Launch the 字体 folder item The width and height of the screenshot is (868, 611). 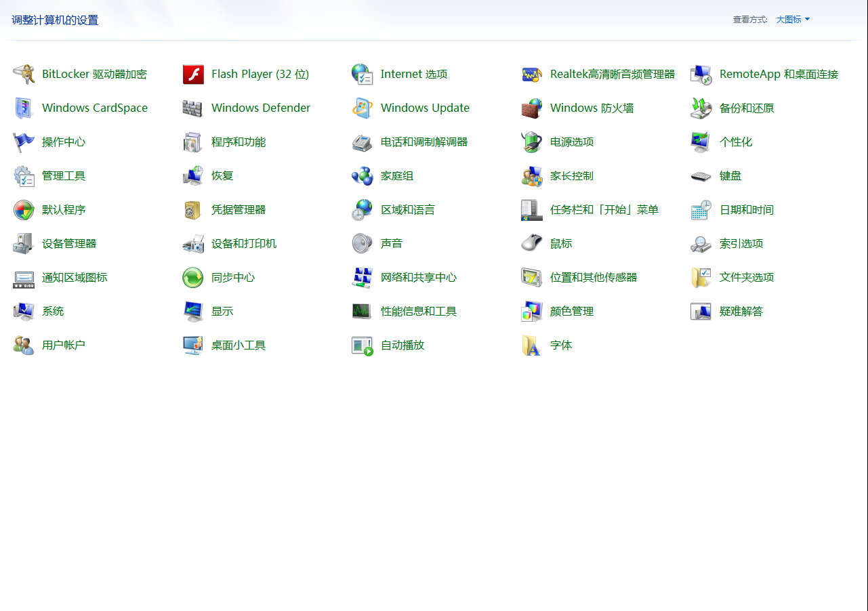click(x=561, y=345)
